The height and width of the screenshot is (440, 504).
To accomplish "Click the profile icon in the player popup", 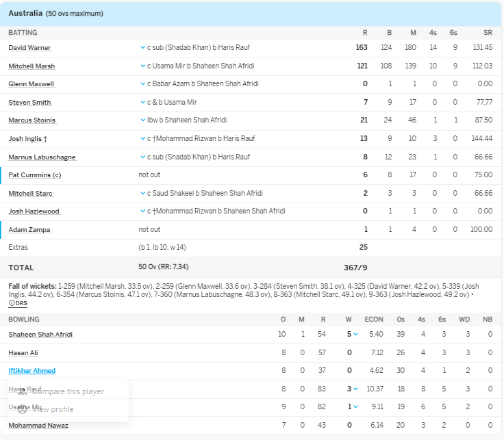I will [x=22, y=409].
